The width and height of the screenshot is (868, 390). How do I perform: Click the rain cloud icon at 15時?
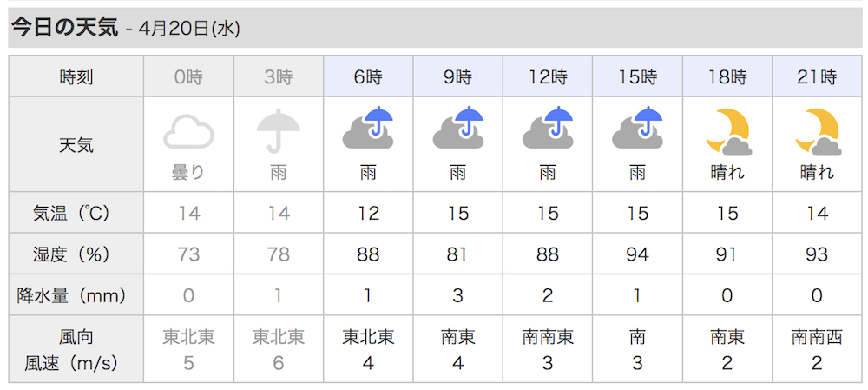point(637,128)
